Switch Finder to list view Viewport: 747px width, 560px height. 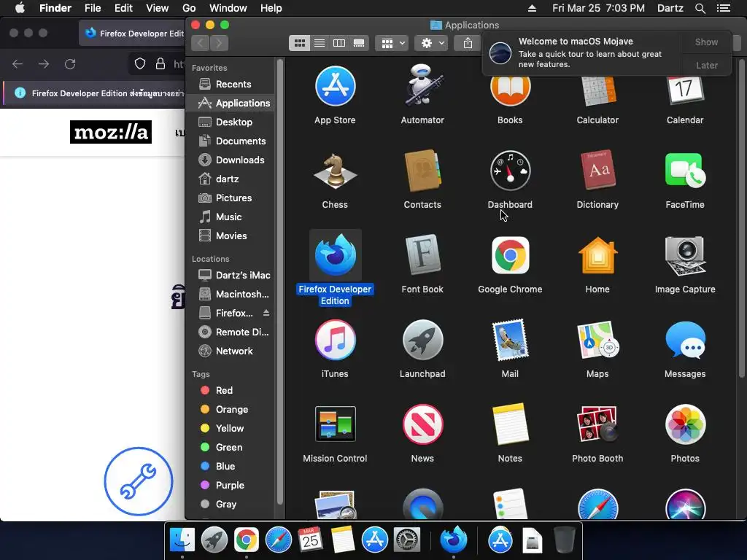point(320,43)
